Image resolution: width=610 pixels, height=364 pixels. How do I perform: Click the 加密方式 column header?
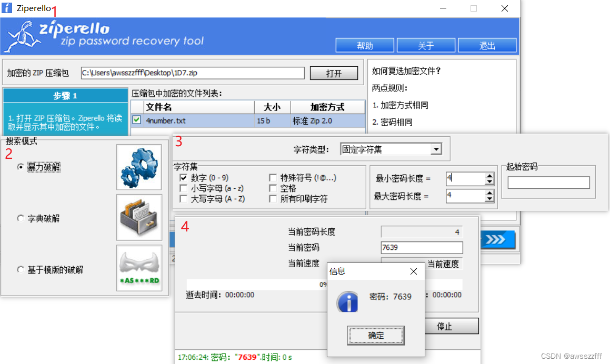pyautogui.click(x=327, y=107)
